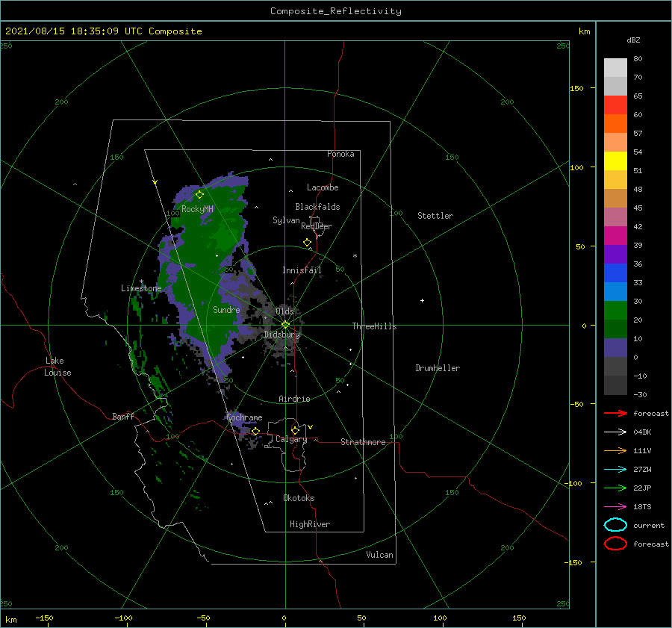Click the Innisfail city label
Image resolution: width=672 pixels, height=628 pixels.
click(x=302, y=270)
